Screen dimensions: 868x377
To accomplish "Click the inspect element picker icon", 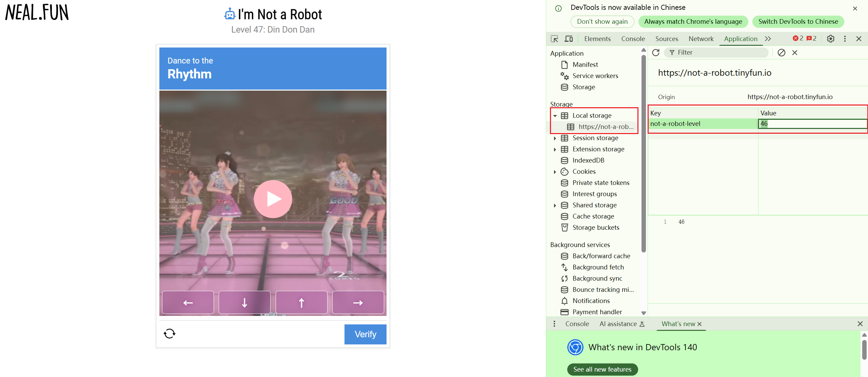I will click(554, 39).
